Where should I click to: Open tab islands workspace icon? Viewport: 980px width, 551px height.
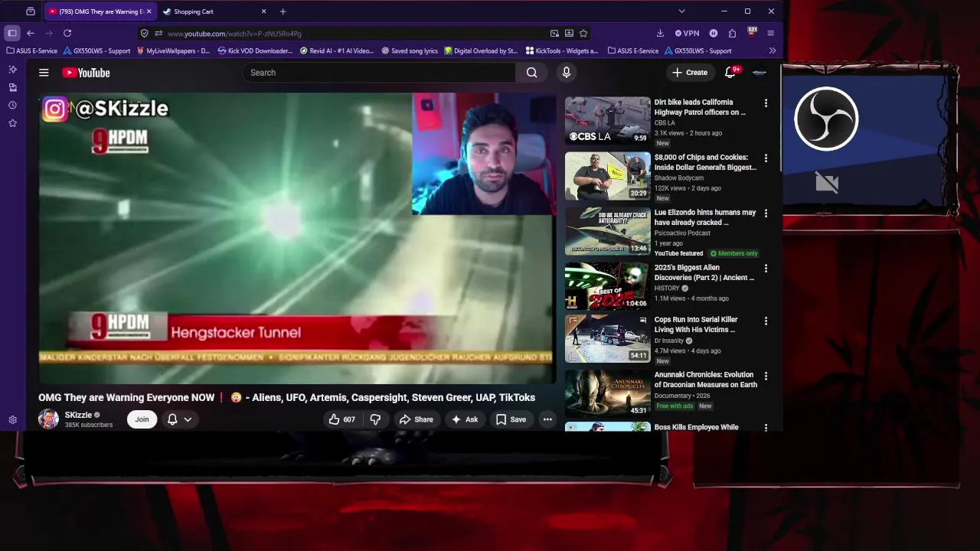[x=30, y=11]
